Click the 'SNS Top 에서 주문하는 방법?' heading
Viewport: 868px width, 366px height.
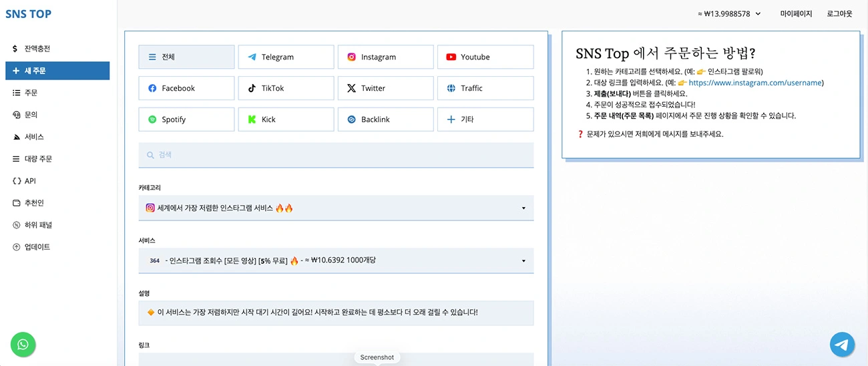pos(665,53)
